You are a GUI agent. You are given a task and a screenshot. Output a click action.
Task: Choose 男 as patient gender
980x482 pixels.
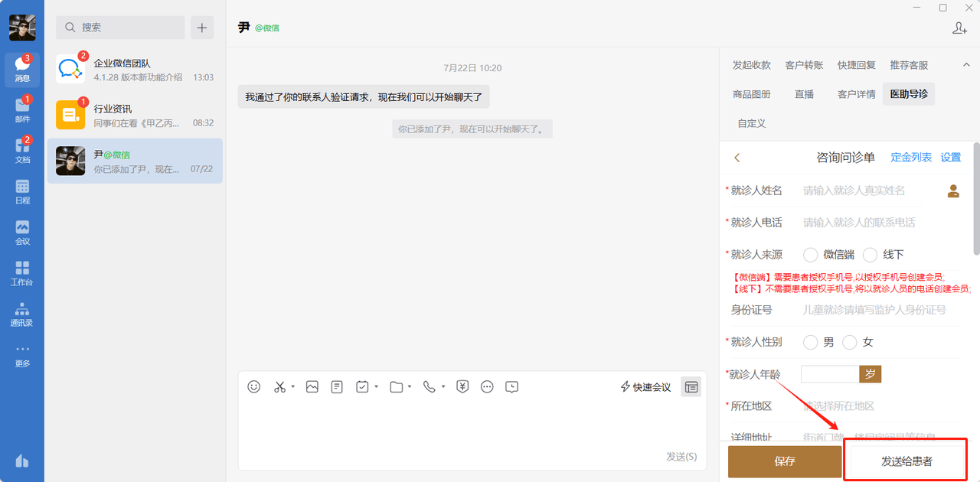tap(810, 343)
